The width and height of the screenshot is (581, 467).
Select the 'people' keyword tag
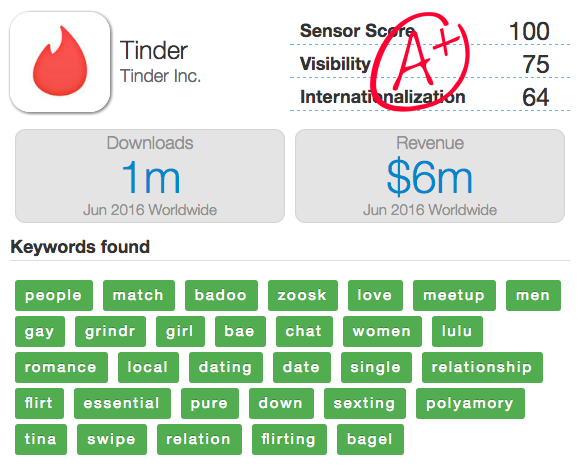[x=54, y=295]
